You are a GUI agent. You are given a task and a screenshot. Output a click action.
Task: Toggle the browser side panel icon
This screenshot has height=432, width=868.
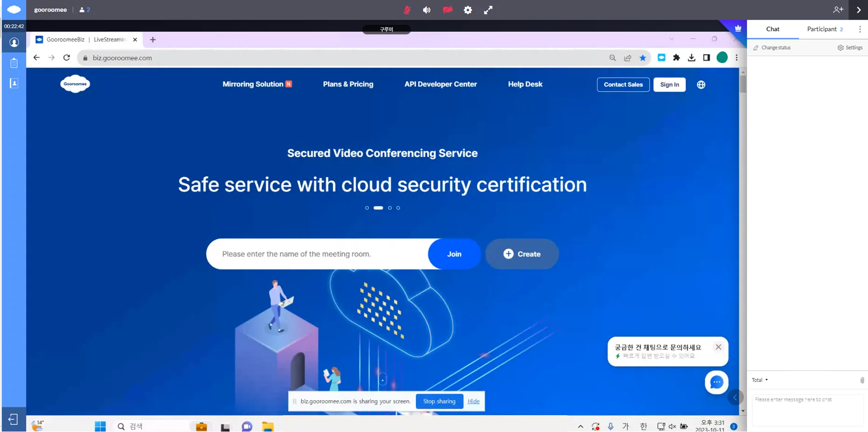pos(707,58)
